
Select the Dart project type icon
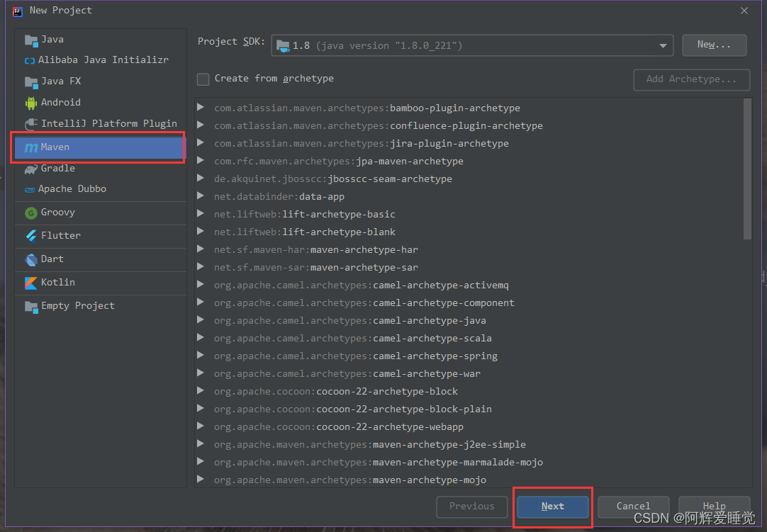[x=30, y=259]
